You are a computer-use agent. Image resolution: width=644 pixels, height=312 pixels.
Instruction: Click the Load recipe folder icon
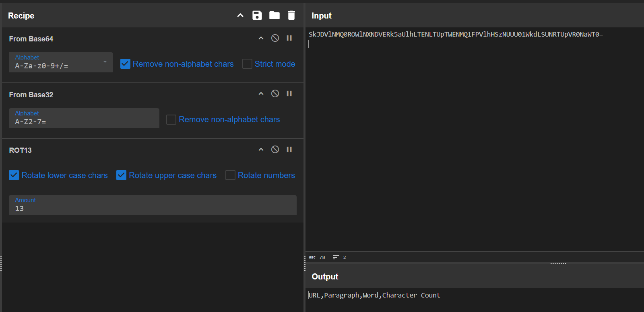click(275, 15)
